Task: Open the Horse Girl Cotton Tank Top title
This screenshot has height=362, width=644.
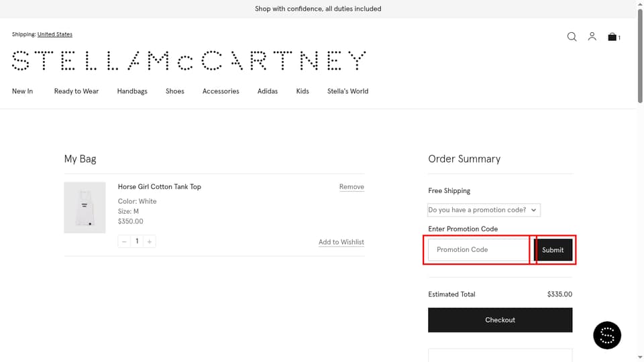Action: click(x=160, y=187)
